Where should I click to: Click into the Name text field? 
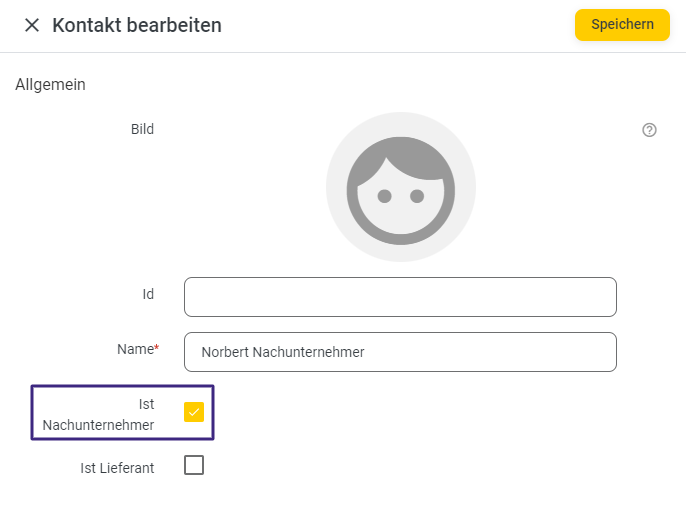(400, 352)
